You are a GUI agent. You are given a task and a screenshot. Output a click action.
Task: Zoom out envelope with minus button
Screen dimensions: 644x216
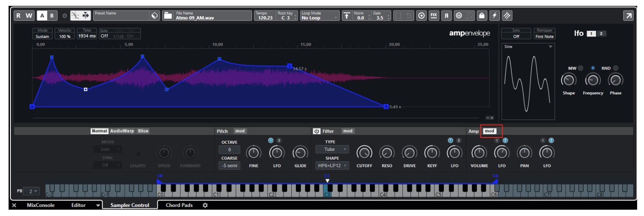(488, 117)
